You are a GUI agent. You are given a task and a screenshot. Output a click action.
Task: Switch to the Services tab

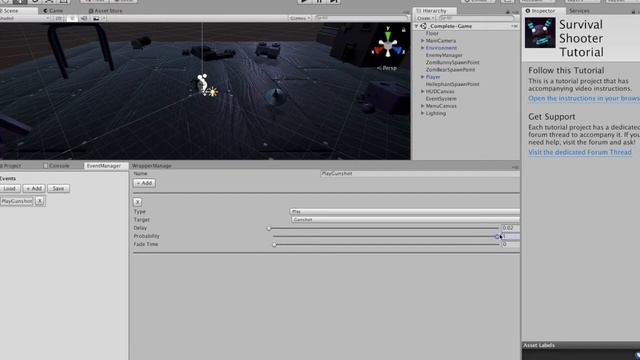579,11
